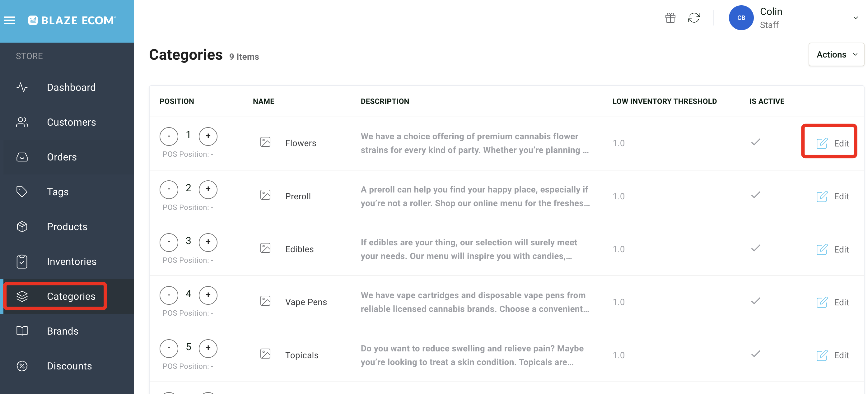The height and width of the screenshot is (394, 868).
Task: Click the refresh sync icon
Action: pos(694,18)
